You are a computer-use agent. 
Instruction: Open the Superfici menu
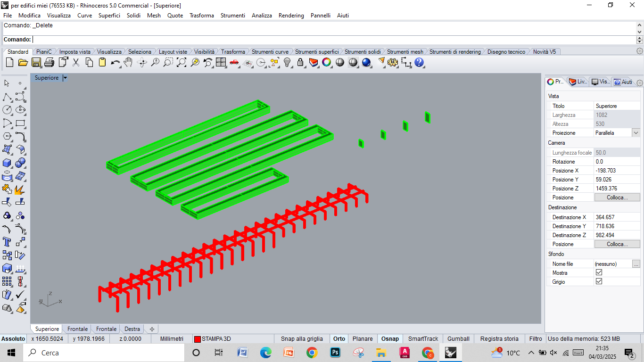point(109,15)
